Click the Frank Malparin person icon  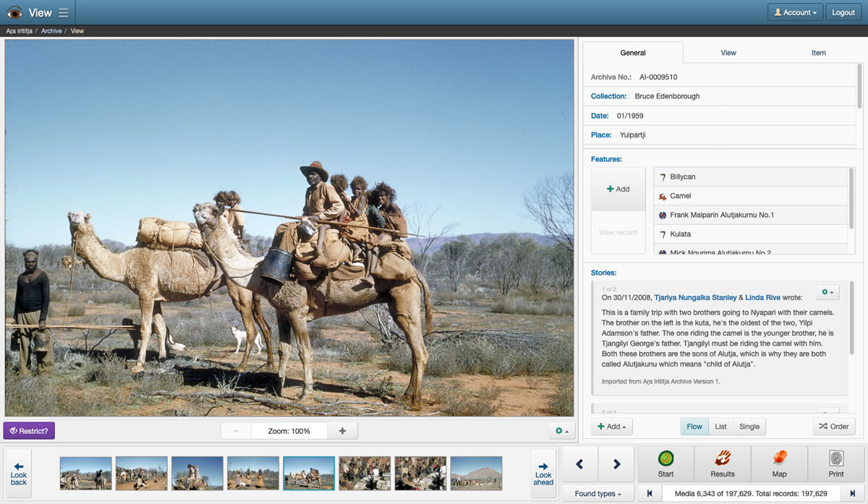click(x=663, y=215)
